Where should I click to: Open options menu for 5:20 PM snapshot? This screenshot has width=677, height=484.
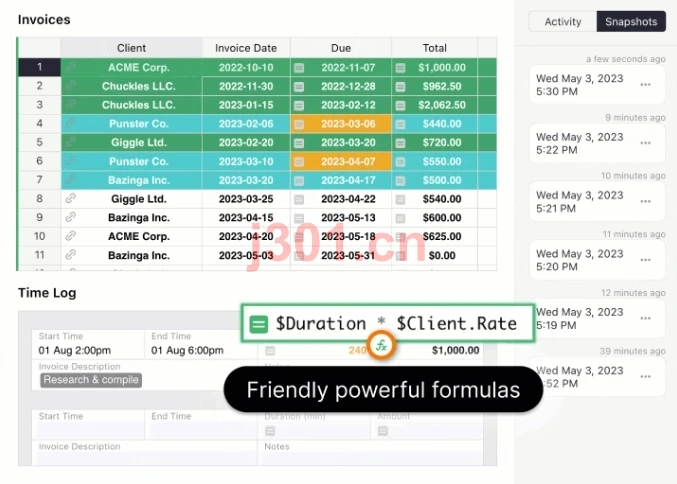tap(645, 260)
